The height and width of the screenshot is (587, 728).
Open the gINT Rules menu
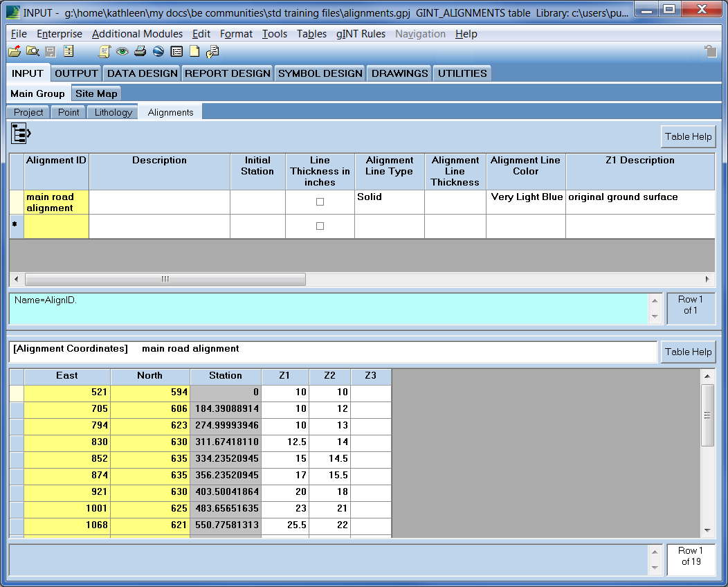pyautogui.click(x=361, y=34)
